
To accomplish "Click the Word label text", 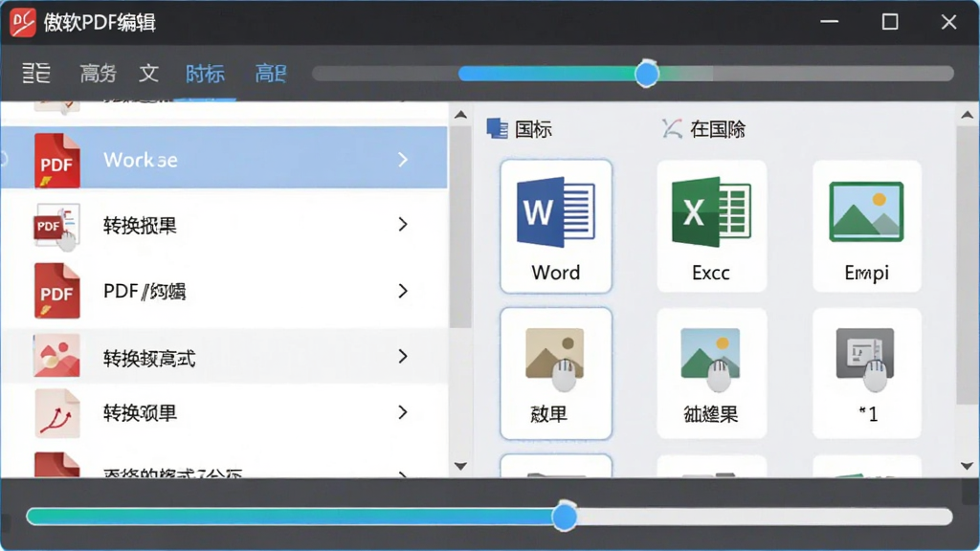I will tap(556, 273).
